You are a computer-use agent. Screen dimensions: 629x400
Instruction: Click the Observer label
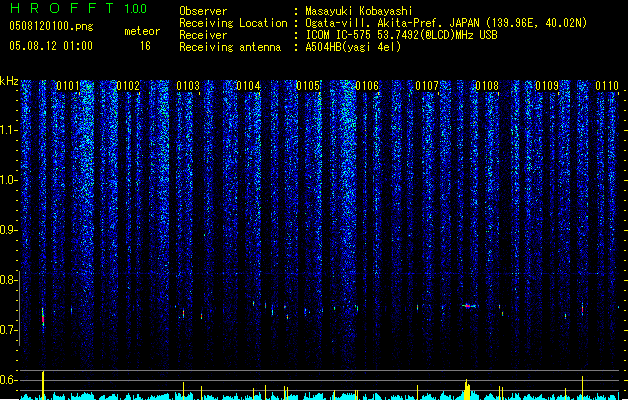click(203, 11)
